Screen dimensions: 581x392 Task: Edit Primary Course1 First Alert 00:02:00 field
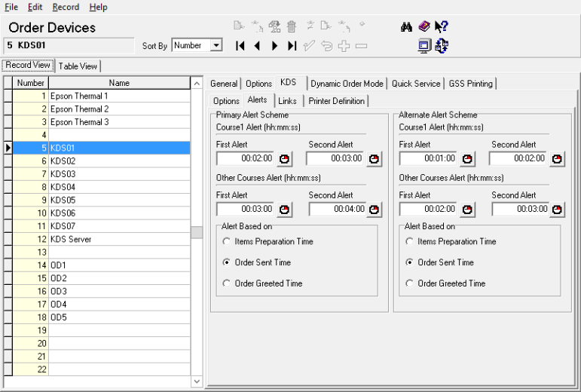(246, 158)
